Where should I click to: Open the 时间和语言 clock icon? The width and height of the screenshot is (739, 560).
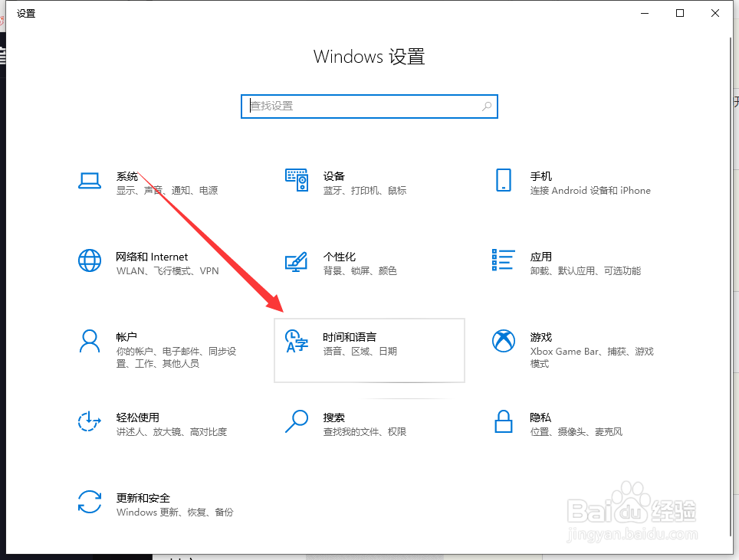coord(297,341)
